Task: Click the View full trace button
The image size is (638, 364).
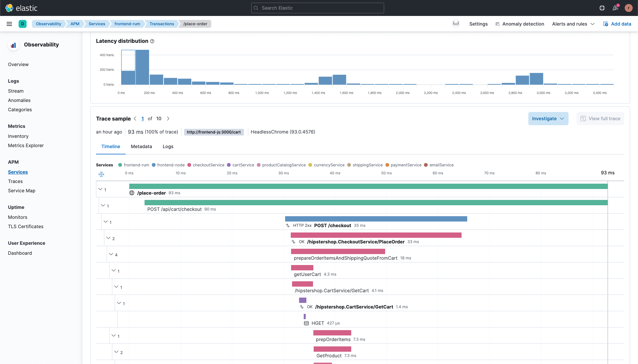Action: [600, 119]
